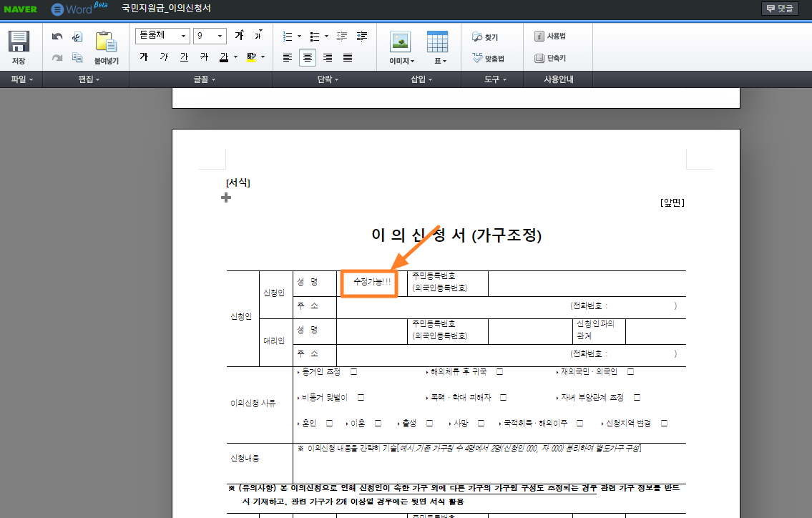The width and height of the screenshot is (812, 518).
Task: Check the 비동거 맞벌이 box
Action: click(361, 397)
